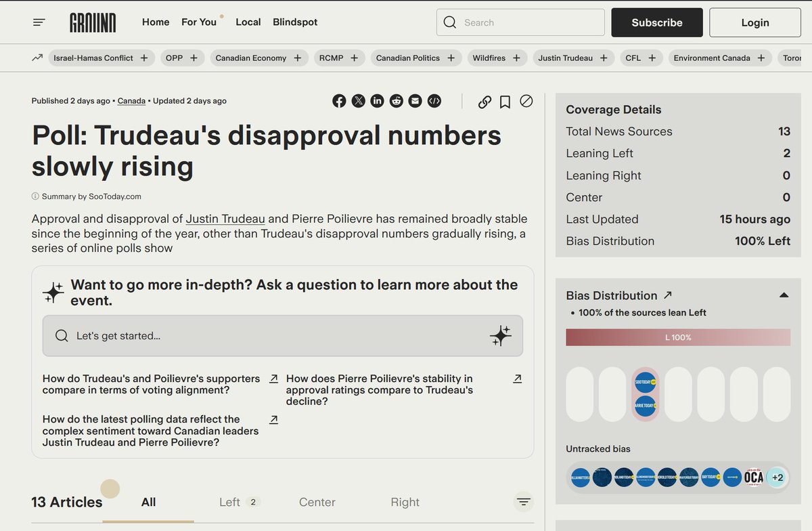Click the 'Let's get started...' question field
Image resolution: width=812 pixels, height=531 pixels.
pos(283,336)
